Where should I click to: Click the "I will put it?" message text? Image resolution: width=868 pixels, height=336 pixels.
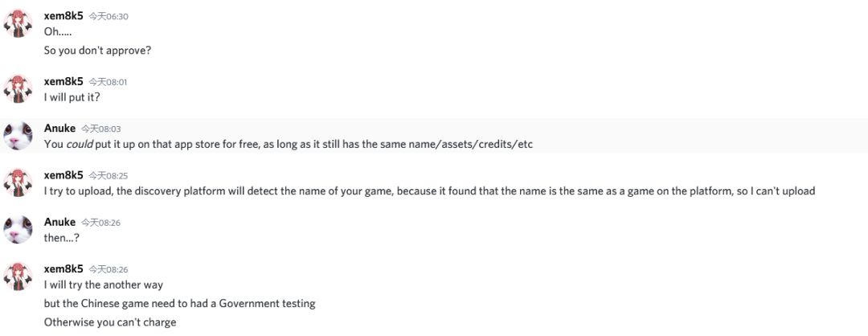click(x=72, y=97)
